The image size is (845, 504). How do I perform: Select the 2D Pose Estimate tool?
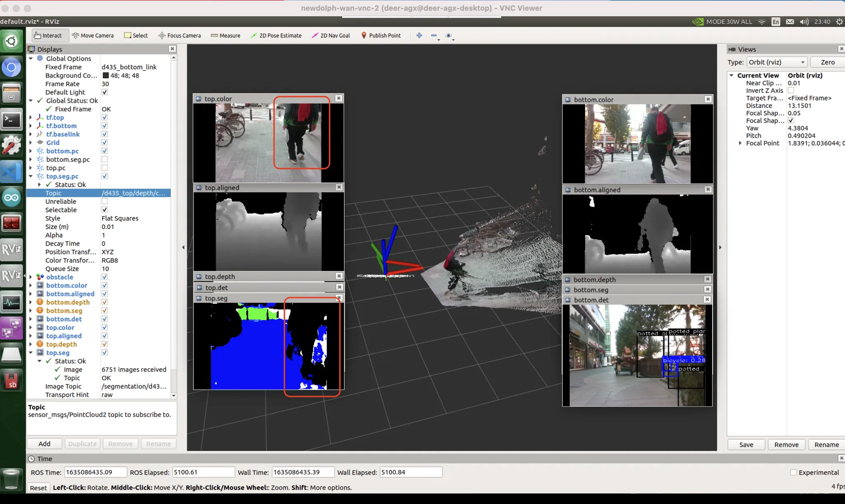276,35
